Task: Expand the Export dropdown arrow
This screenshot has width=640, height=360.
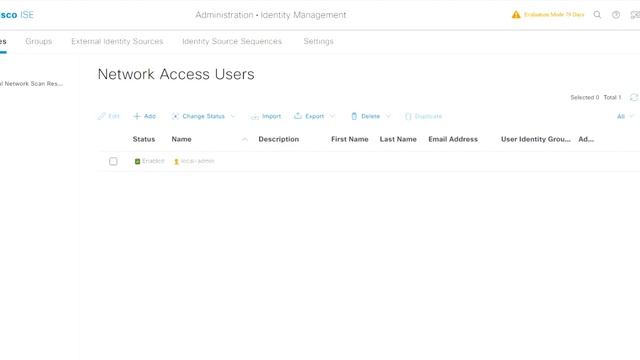Action: pyautogui.click(x=332, y=116)
